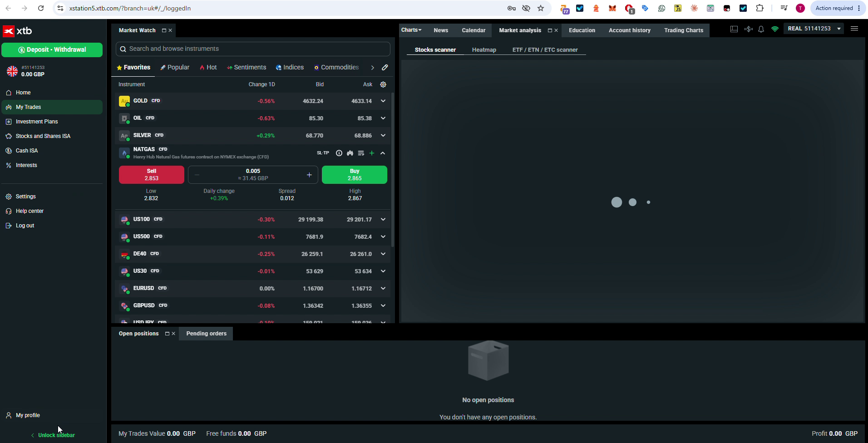Viewport: 868px width, 443px height.
Task: Open REAL 51141253 account dropdown
Action: (x=814, y=29)
